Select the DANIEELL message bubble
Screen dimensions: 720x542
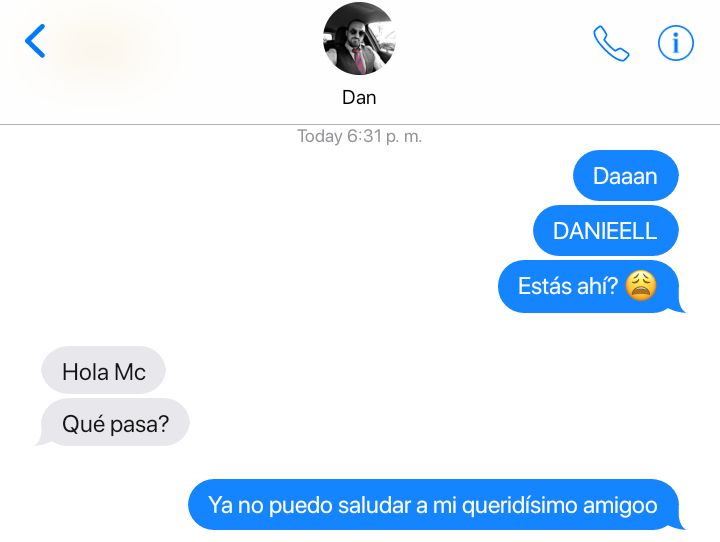[606, 230]
